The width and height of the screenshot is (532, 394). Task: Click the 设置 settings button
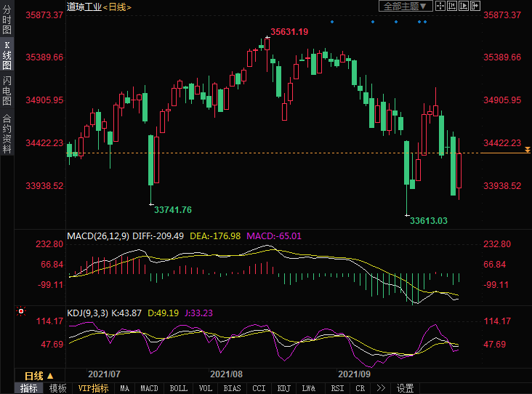[x=406, y=388]
